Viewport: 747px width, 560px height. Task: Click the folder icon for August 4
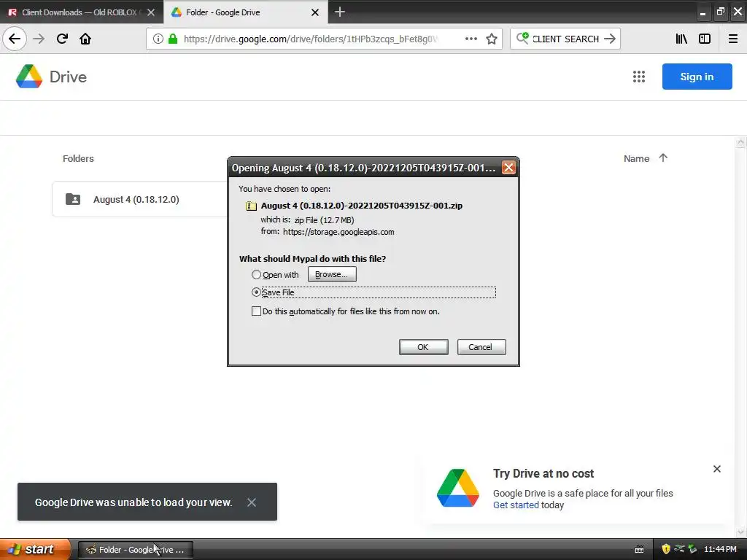[73, 199]
